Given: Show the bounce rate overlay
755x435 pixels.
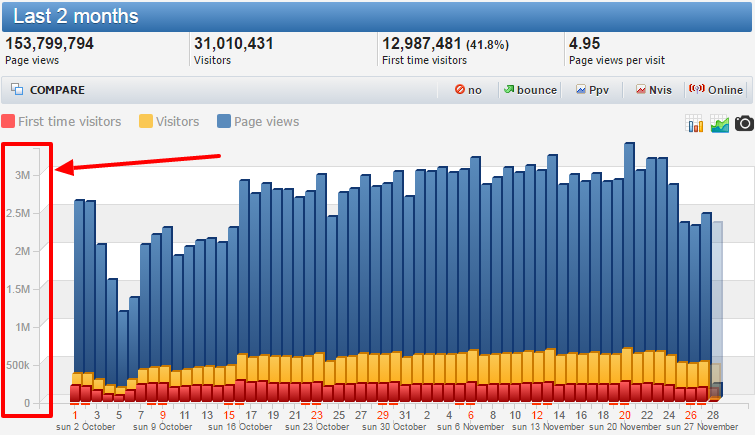Looking at the screenshot, I should point(529,90).
